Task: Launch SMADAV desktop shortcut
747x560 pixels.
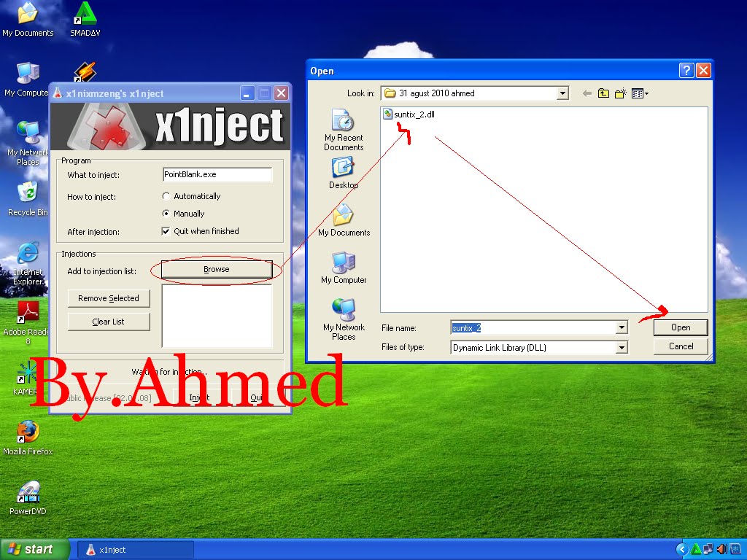Action: pyautogui.click(x=85, y=19)
